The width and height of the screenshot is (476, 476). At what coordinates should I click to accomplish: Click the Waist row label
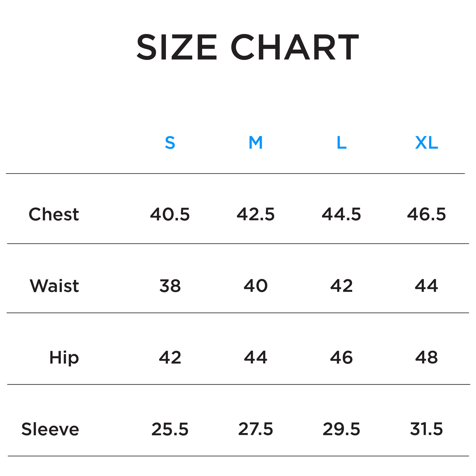pyautogui.click(x=54, y=286)
